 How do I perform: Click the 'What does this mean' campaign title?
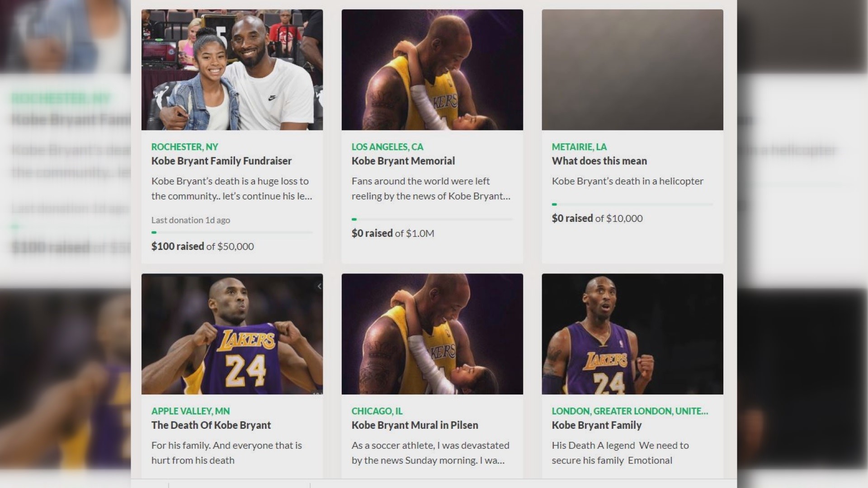click(x=599, y=161)
